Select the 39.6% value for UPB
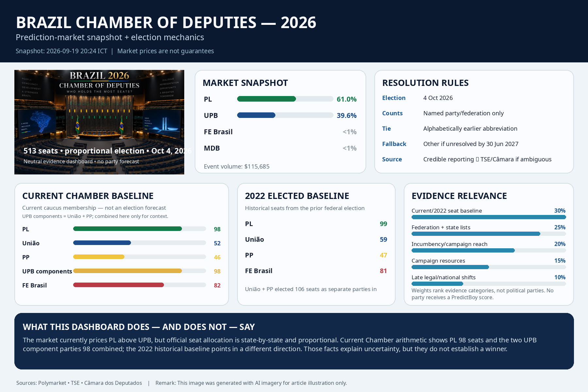 coord(347,116)
